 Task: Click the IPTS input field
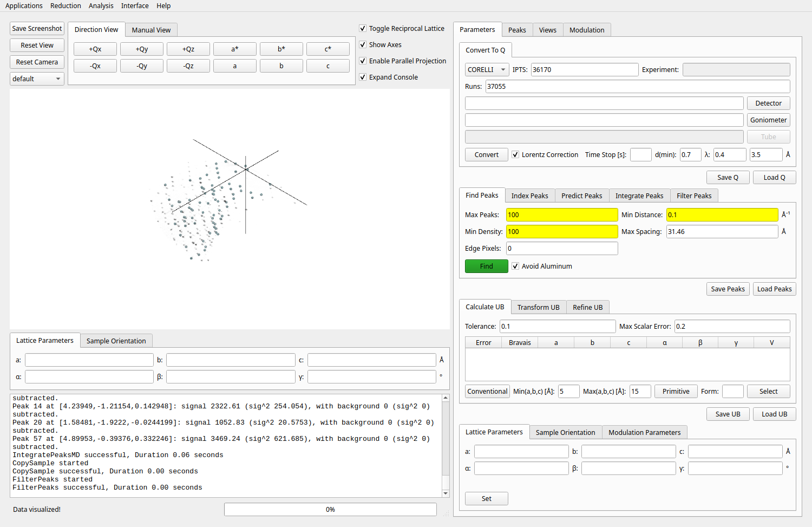click(585, 69)
